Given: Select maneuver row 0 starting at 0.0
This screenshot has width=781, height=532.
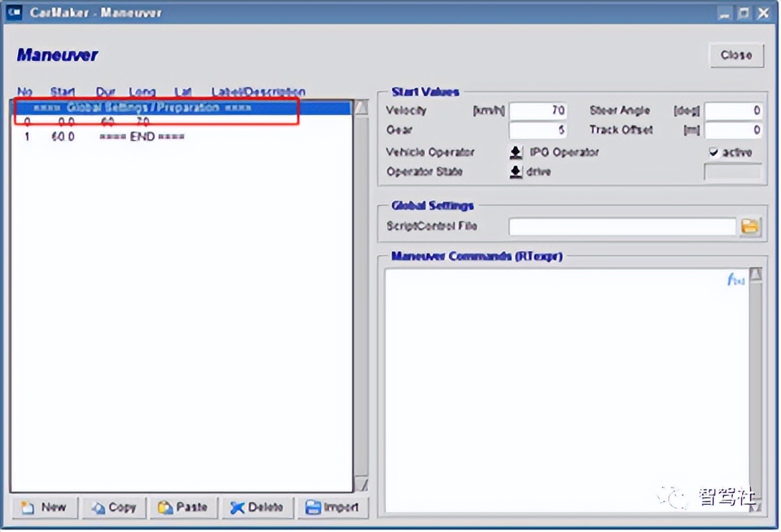Looking at the screenshot, I should (183, 122).
